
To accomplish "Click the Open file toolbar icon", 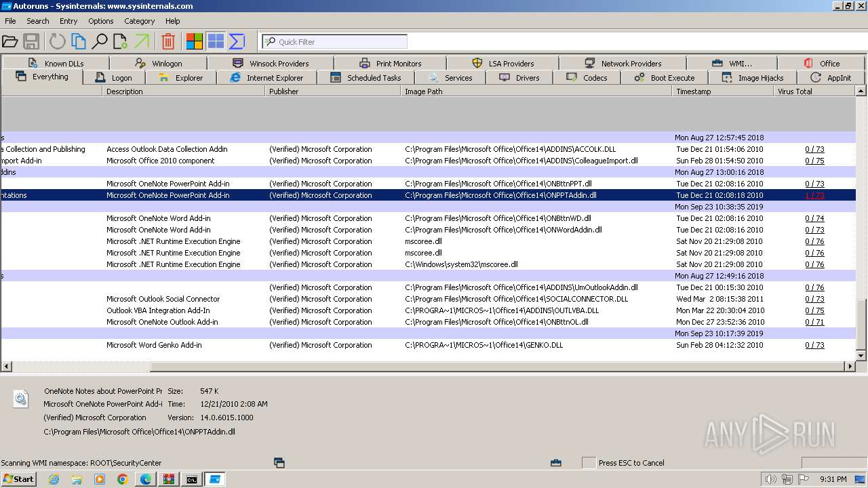I will pyautogui.click(x=9, y=41).
